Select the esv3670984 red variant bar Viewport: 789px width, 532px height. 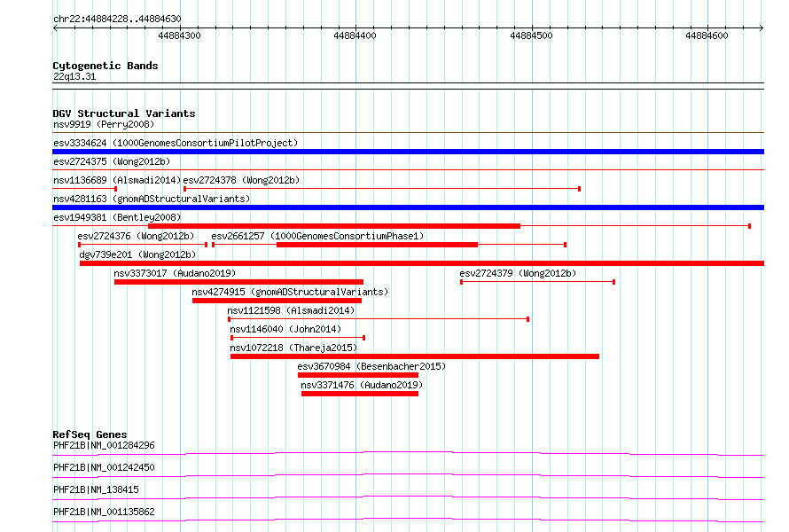click(x=358, y=375)
